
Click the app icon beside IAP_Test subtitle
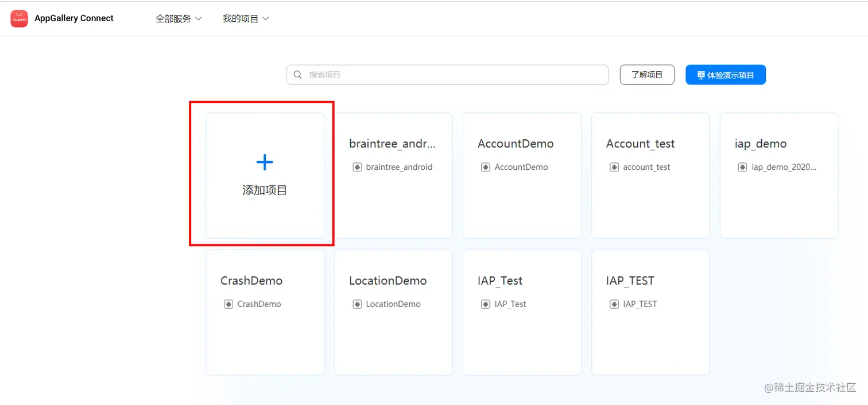coord(486,304)
